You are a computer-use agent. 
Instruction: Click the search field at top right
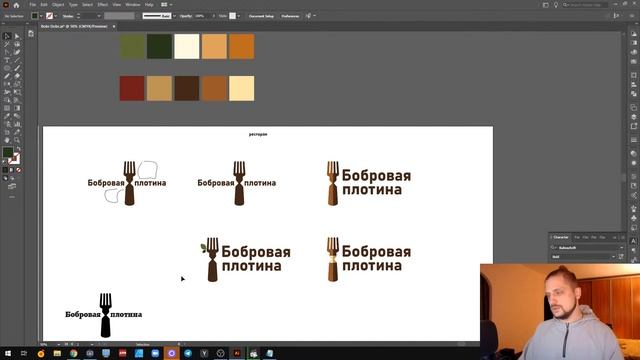(585, 4)
